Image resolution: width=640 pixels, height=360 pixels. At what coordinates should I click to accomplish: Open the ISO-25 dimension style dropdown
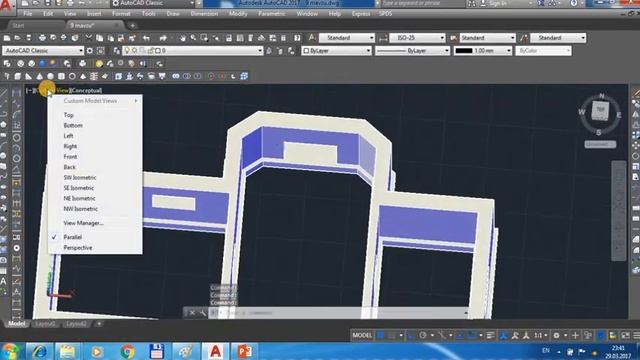click(417, 38)
